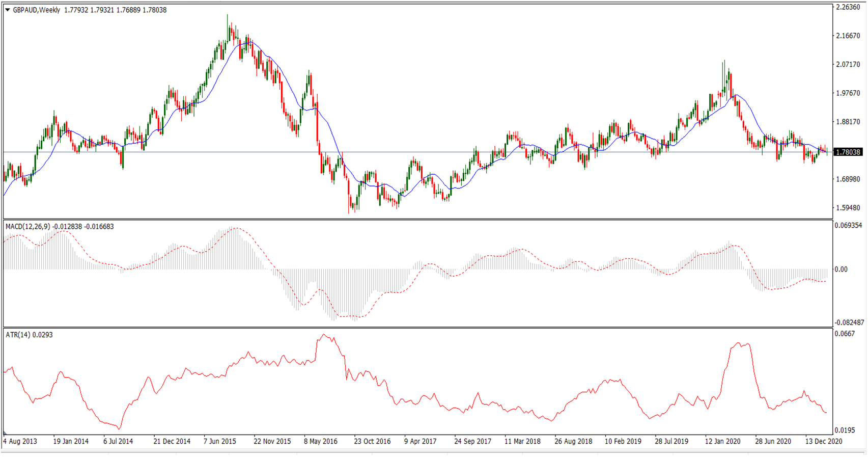Click the 2.26360 price scale label
The width and height of the screenshot is (868, 458).
(x=848, y=7)
